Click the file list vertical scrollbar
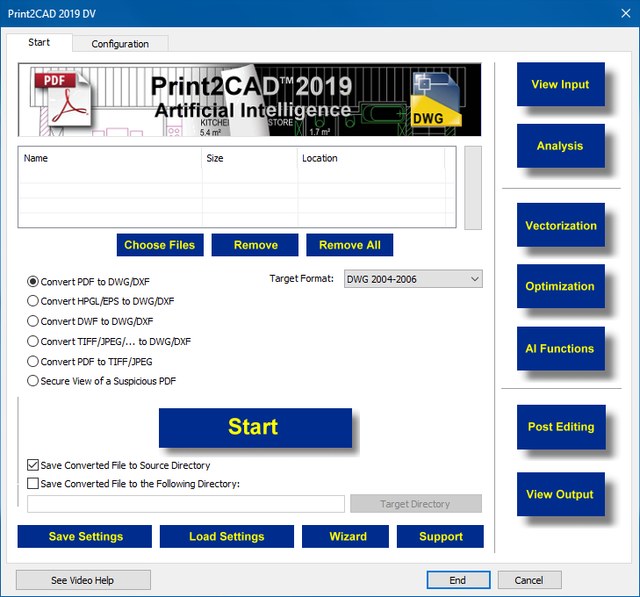640x597 pixels. 473,188
